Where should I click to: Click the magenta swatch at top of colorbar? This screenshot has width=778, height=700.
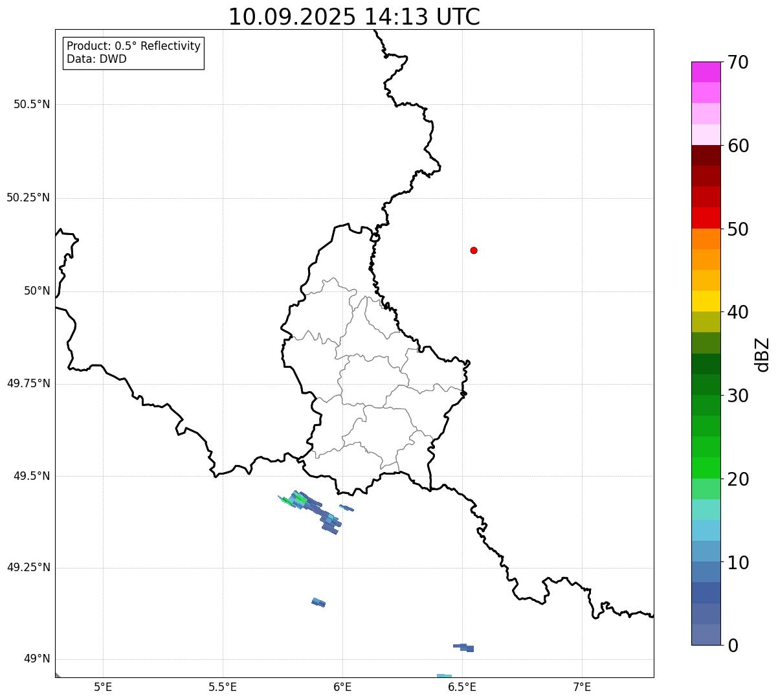(706, 72)
